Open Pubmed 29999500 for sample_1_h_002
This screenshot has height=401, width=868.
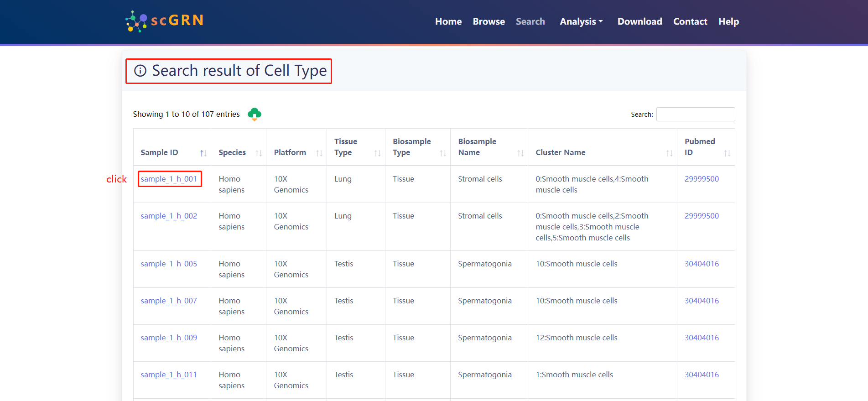702,216
